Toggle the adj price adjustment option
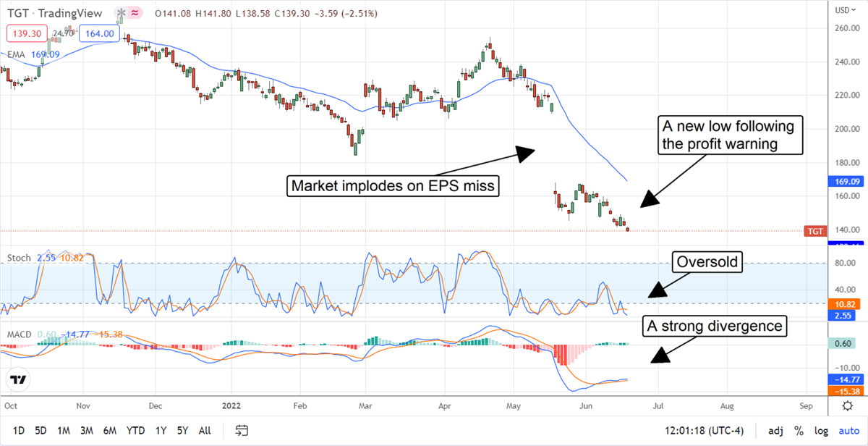The image size is (868, 446). click(x=775, y=431)
